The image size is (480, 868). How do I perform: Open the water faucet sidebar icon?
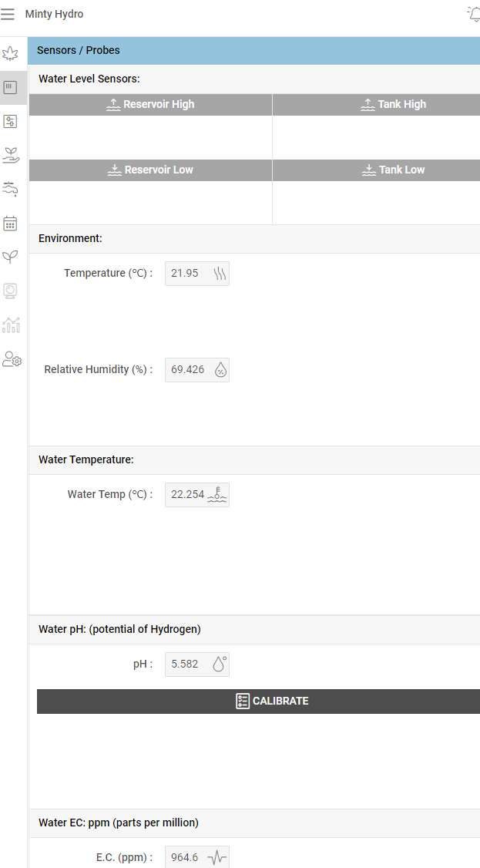(x=11, y=189)
